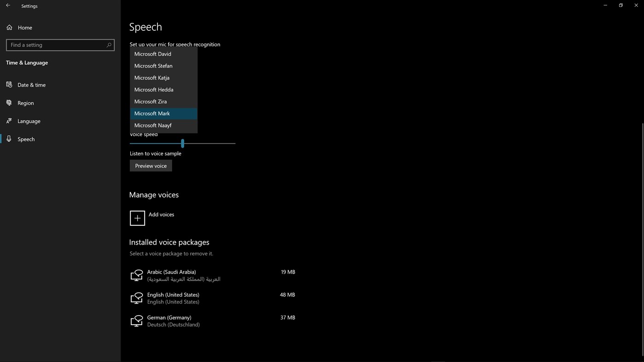Select the English voice package icon
This screenshot has width=644, height=362.
(x=137, y=298)
